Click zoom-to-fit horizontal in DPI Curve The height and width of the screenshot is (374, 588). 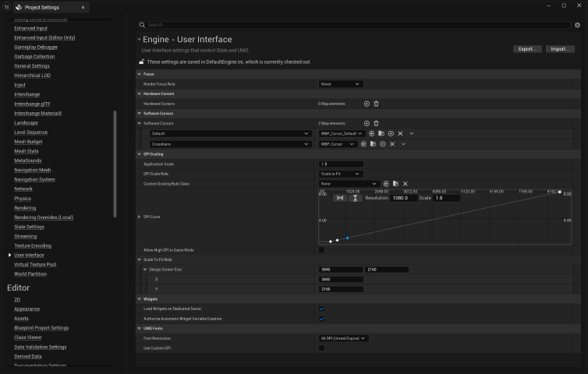[340, 198]
